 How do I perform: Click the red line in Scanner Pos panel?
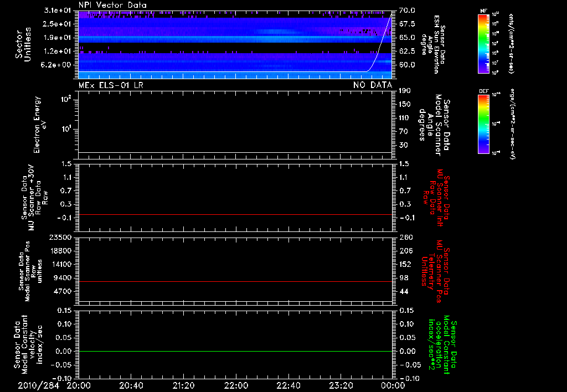point(235,281)
